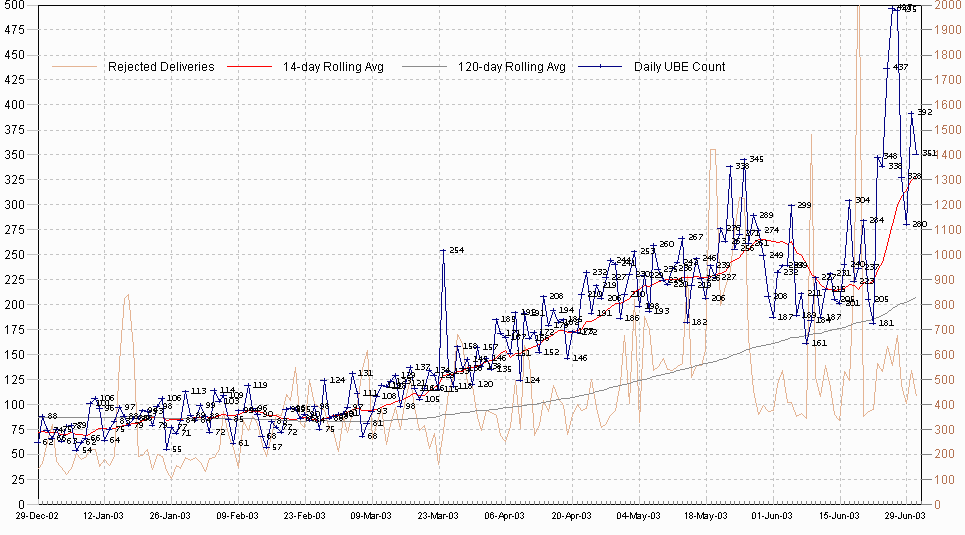Click the 23-Mar-03 date axis label
Viewport: 965px width, 535px height.
point(438,516)
